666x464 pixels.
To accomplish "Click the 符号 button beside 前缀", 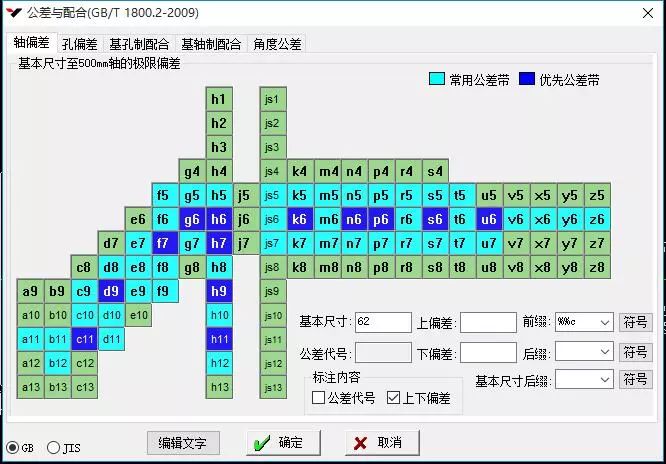I will coord(635,322).
